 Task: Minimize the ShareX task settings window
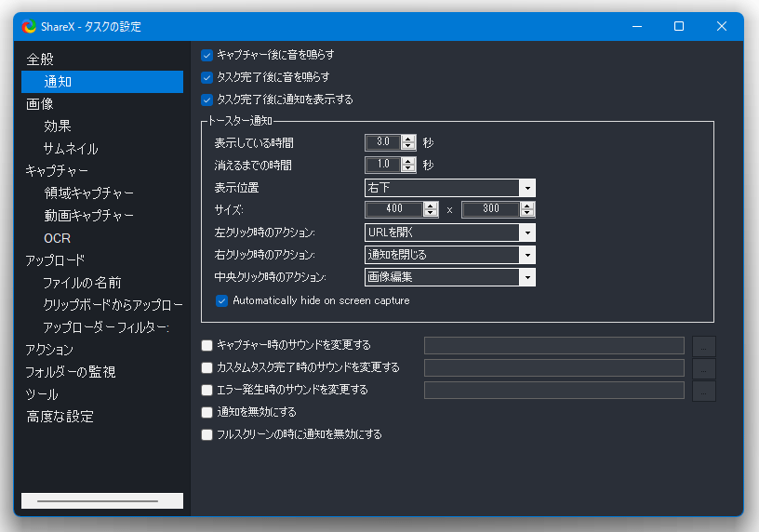click(637, 26)
